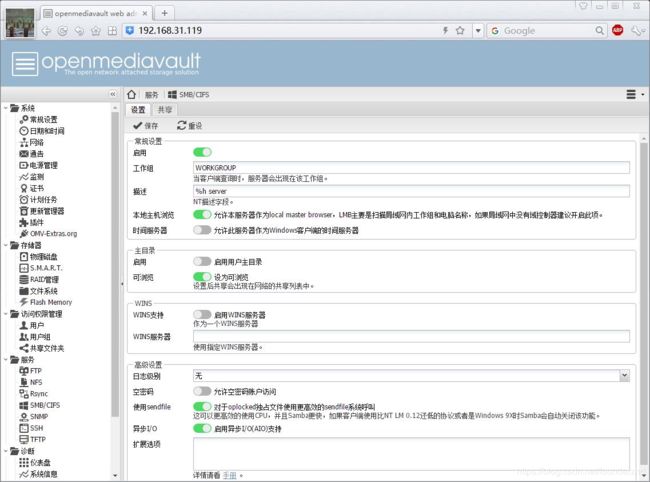
Task: Open 文件系统 file systems
Action: point(39,291)
